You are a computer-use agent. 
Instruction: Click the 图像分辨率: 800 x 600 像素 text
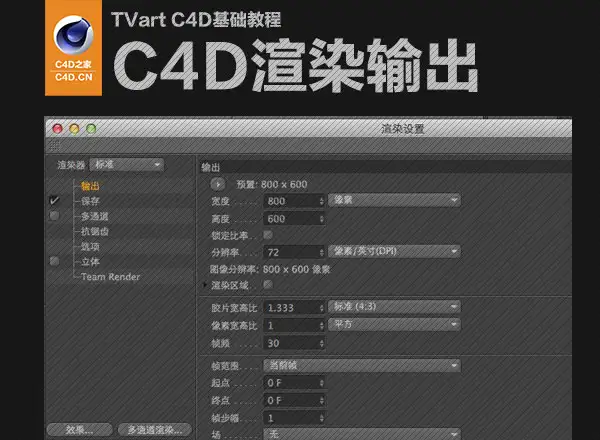point(270,269)
